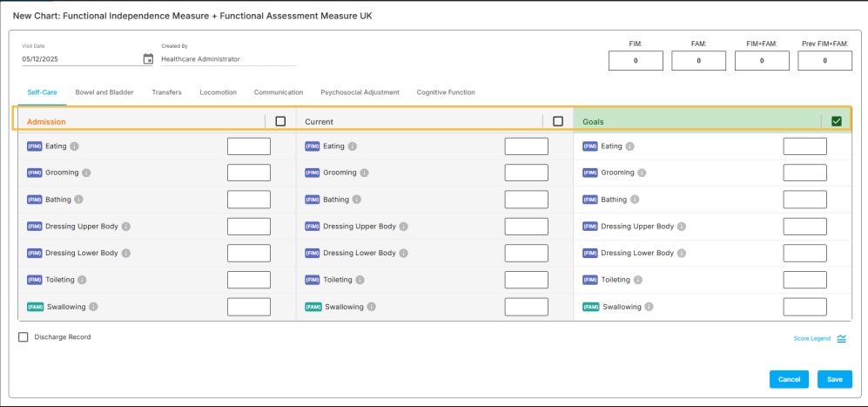Click info icon next to Admission Eating
This screenshot has height=407, width=868.
tap(74, 146)
